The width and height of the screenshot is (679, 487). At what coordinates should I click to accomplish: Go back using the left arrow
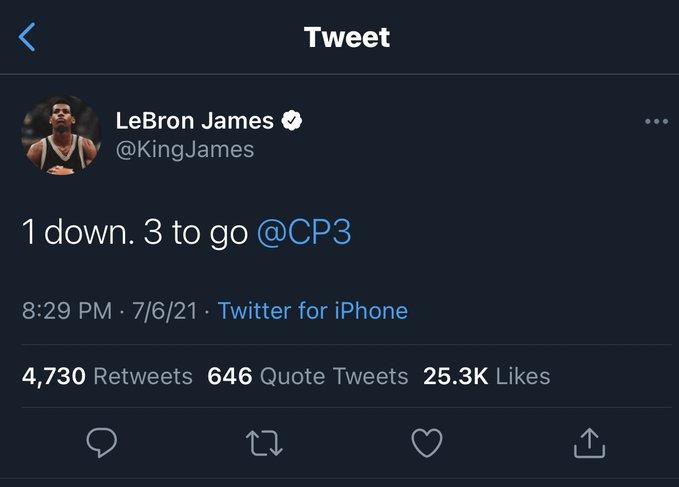pos(28,38)
